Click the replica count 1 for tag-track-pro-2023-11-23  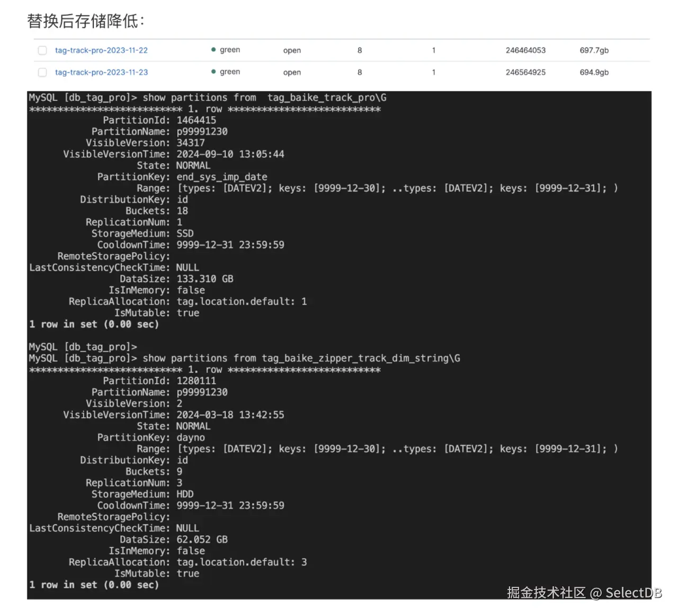pos(434,72)
